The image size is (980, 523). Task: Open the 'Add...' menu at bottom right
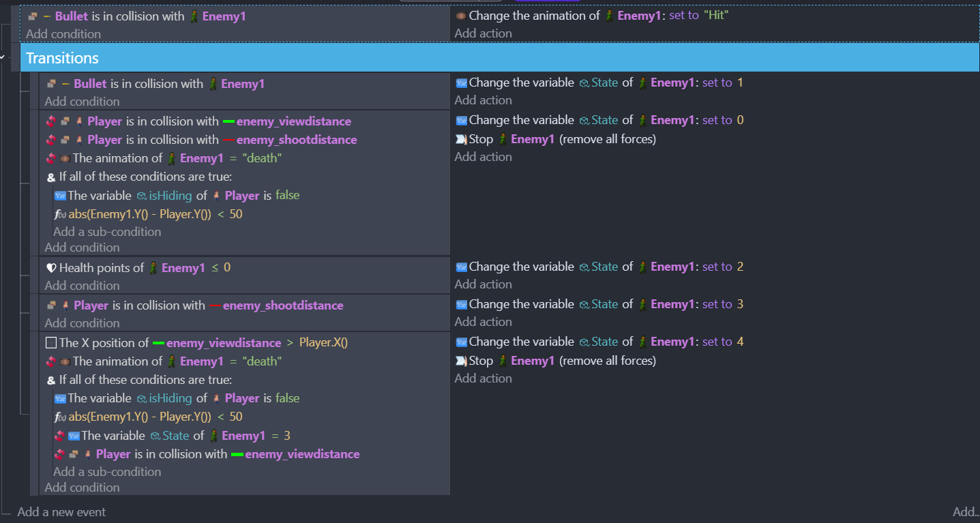(x=965, y=511)
